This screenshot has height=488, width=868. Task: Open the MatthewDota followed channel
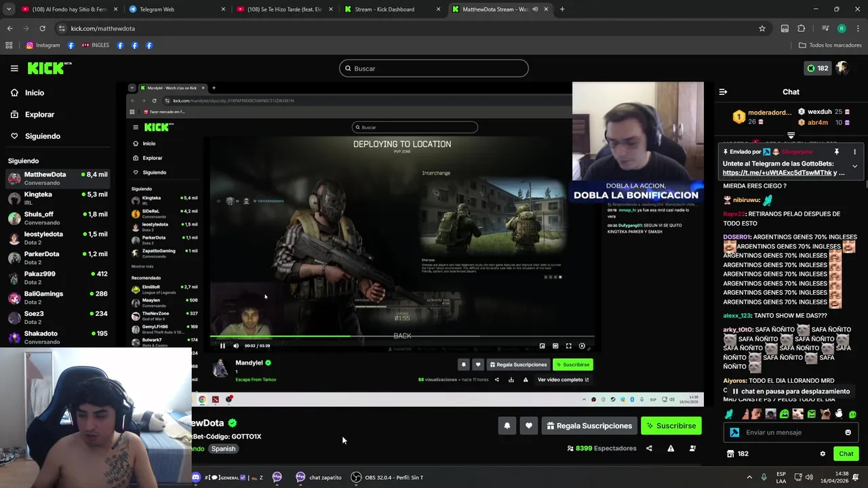tap(58, 178)
